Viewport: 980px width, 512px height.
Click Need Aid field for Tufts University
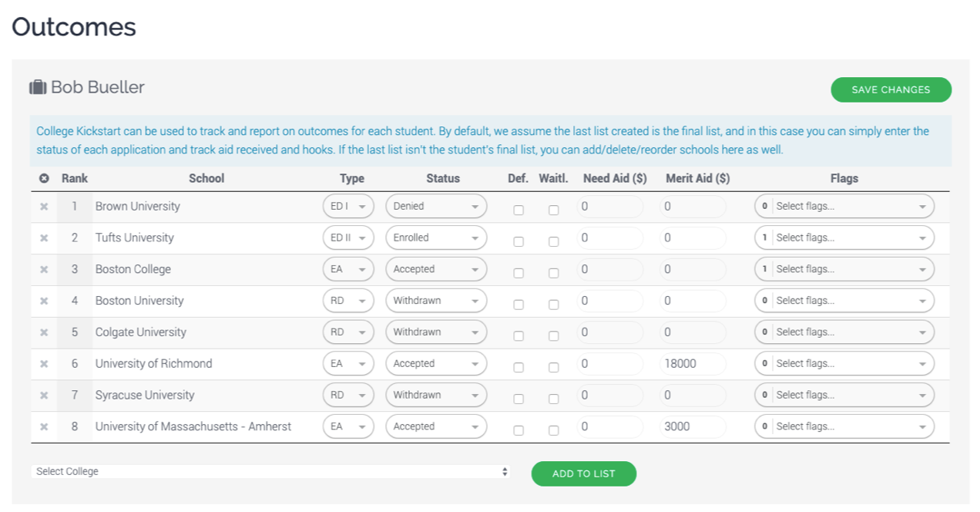pyautogui.click(x=609, y=238)
